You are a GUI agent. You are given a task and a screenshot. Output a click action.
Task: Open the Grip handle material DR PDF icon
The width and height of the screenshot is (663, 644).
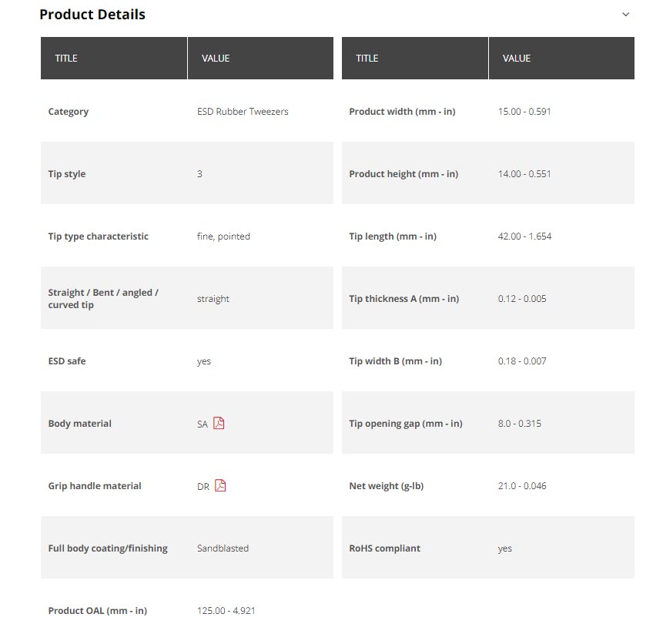[x=220, y=485]
